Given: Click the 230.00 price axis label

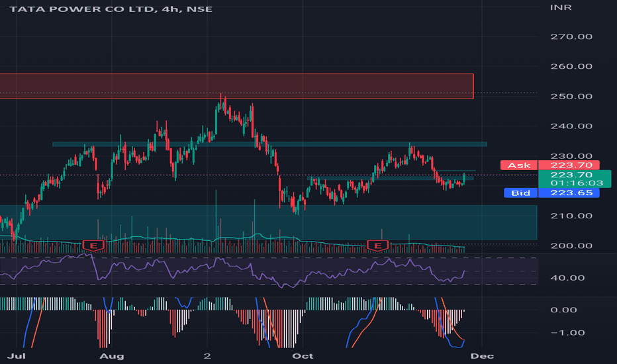Looking at the screenshot, I should (571, 156).
